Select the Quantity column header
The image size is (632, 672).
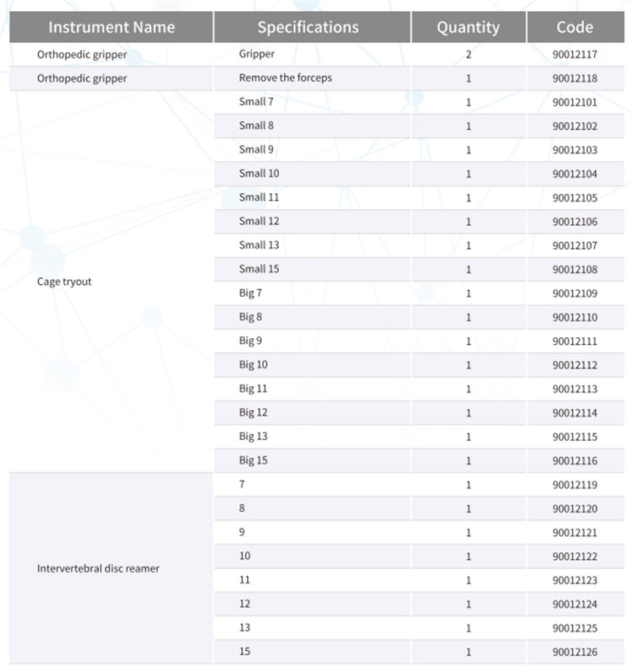[468, 27]
